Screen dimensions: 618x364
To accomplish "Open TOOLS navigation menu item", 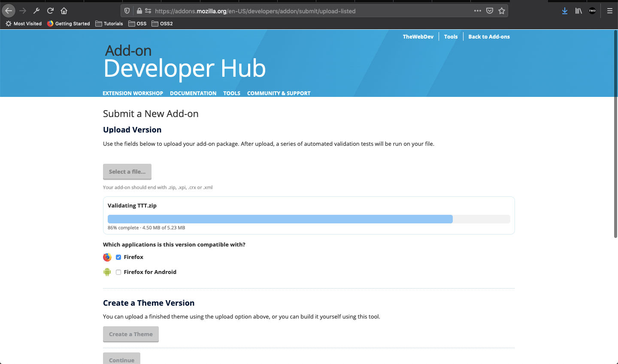I will [232, 93].
